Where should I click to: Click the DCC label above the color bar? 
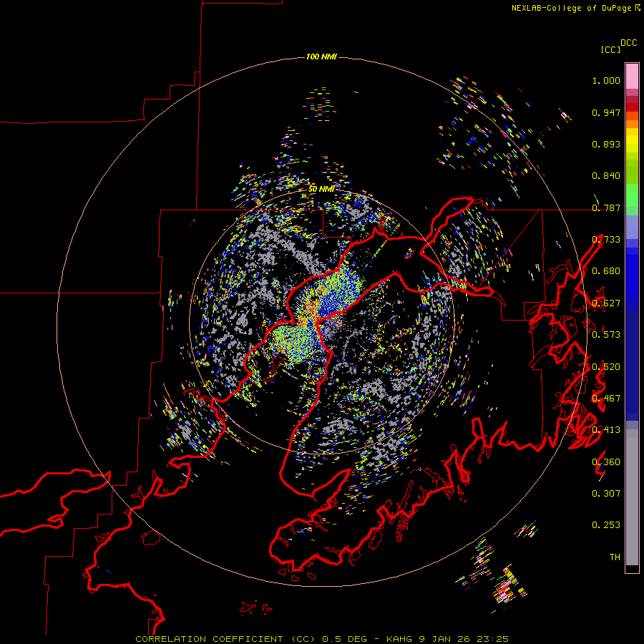628,43
